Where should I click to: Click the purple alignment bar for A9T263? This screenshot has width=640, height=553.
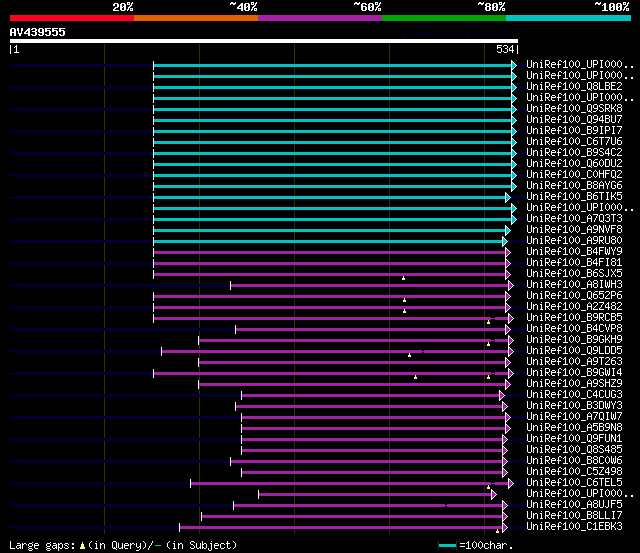tap(352, 363)
